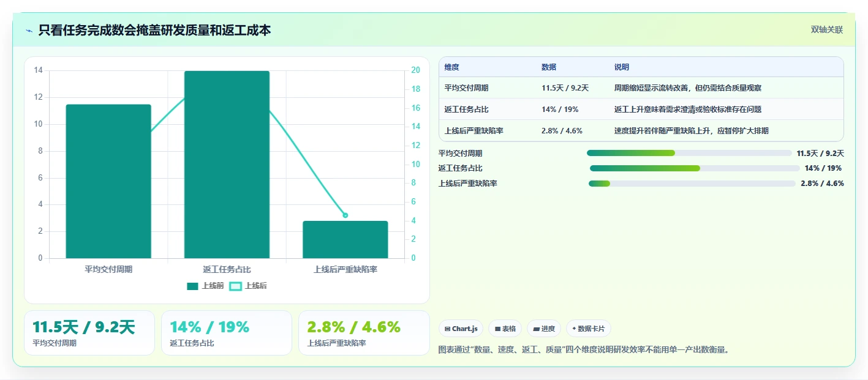868x380 pixels.
Task: Click right axis value 20
Action: 415,70
